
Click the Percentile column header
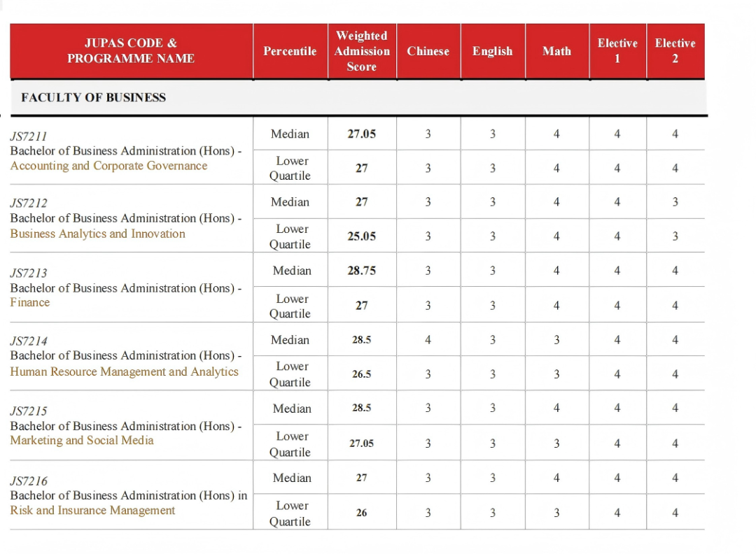290,51
